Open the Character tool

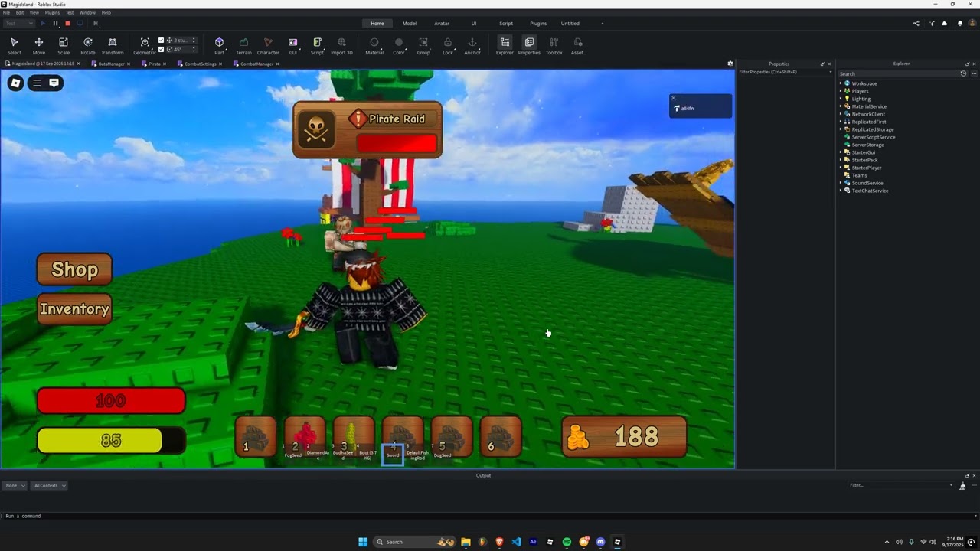[268, 46]
